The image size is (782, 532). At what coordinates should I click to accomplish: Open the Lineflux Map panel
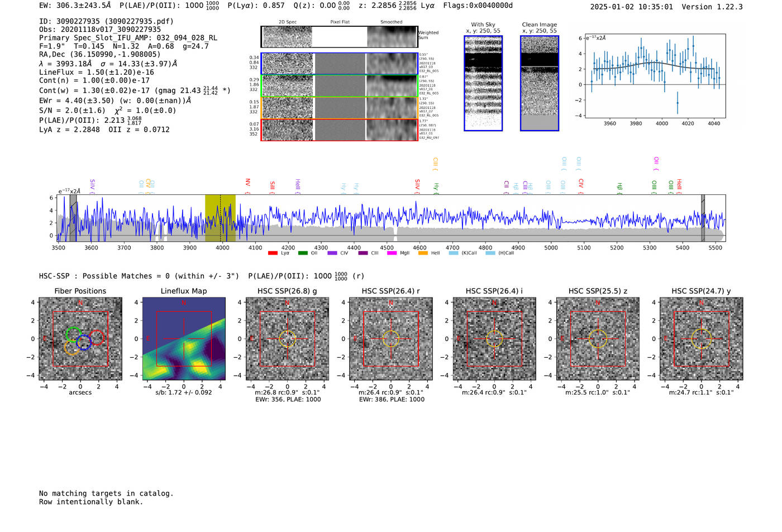184,338
